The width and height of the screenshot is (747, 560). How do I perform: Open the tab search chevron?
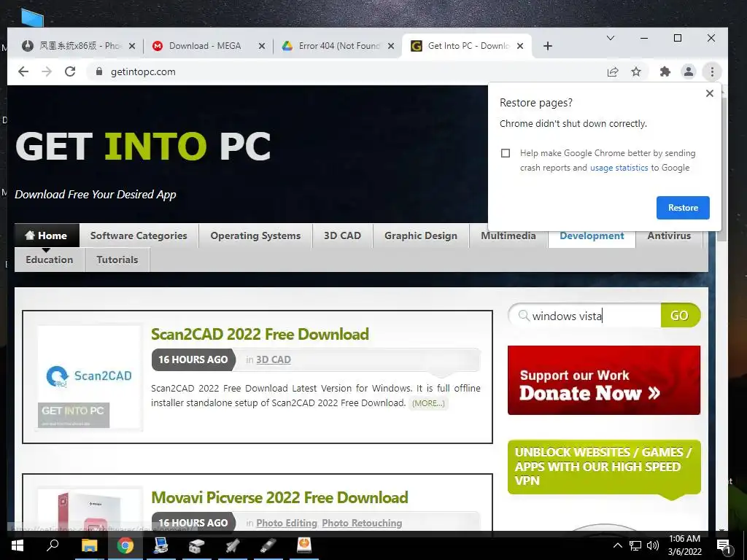point(611,38)
